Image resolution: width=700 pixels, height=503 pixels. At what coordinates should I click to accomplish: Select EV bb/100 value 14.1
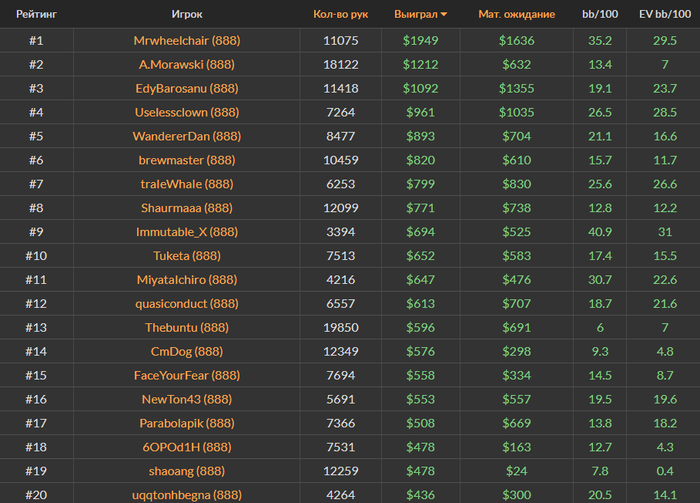point(665,495)
